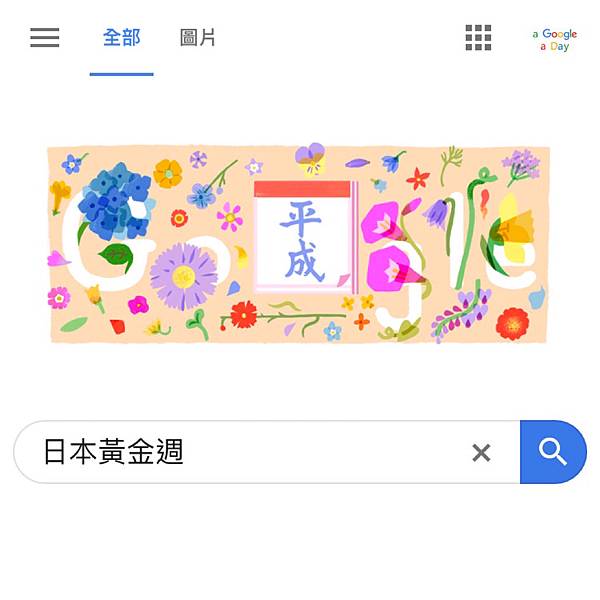Open the 'a Google a Day' logo
Screen dimensions: 600x600
pos(554,40)
